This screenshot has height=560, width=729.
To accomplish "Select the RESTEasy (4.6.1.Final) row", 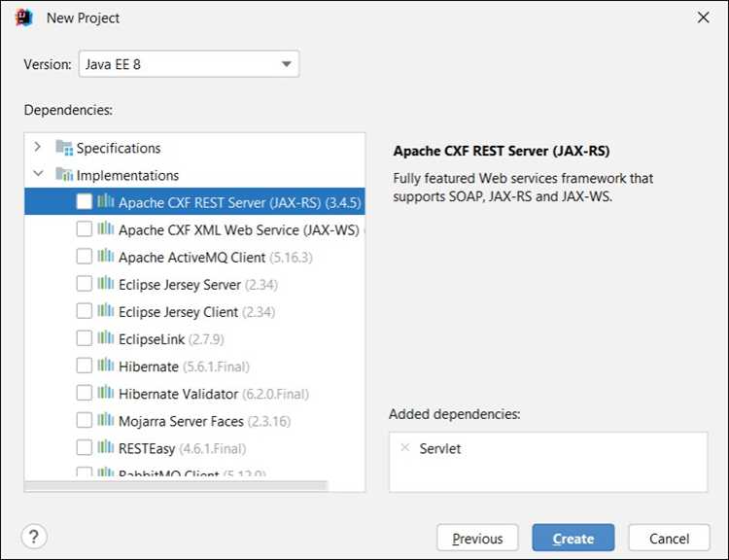I will coord(194,448).
